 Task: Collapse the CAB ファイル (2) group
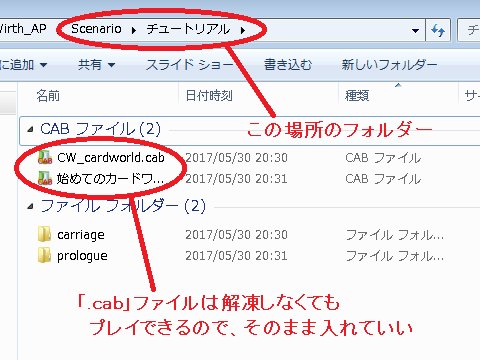(x=30, y=129)
